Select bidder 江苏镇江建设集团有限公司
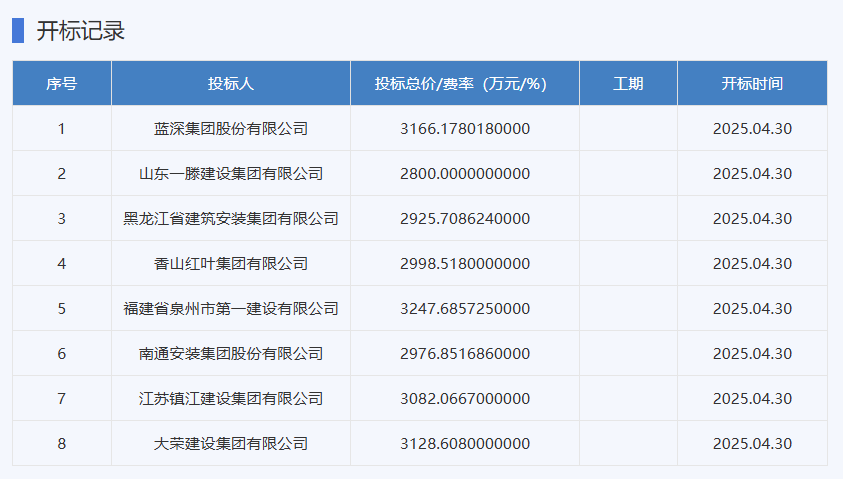 [231, 398]
